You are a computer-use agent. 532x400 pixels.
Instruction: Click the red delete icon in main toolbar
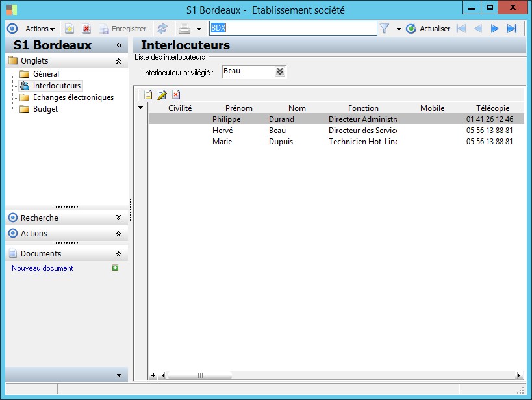pyautogui.click(x=86, y=29)
